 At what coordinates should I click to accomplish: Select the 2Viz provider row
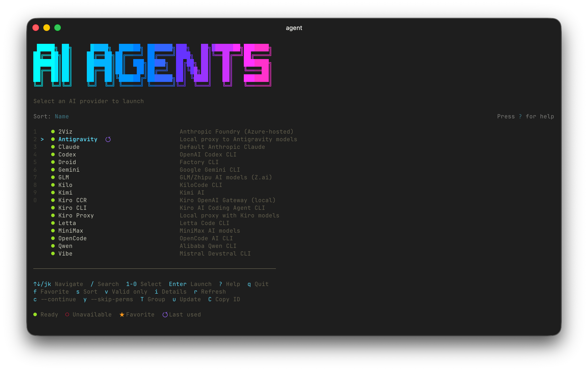(x=163, y=131)
